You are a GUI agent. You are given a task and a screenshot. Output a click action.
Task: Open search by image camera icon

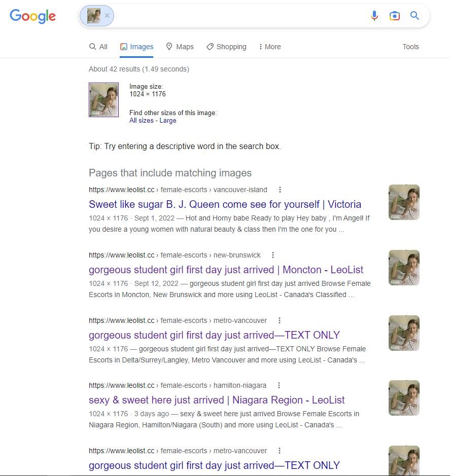pos(394,16)
